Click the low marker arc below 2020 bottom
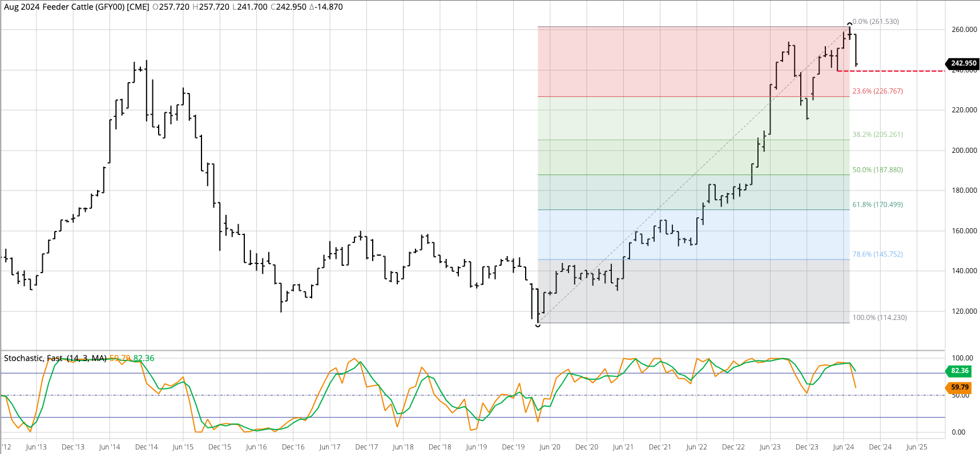The height and width of the screenshot is (454, 980). (x=538, y=325)
